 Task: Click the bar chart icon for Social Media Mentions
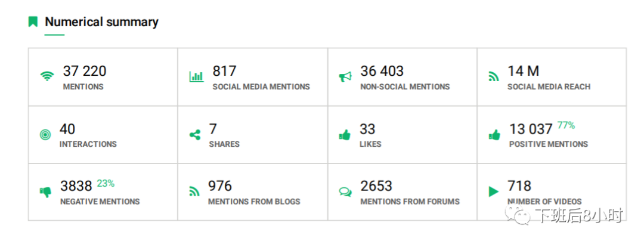(x=196, y=76)
